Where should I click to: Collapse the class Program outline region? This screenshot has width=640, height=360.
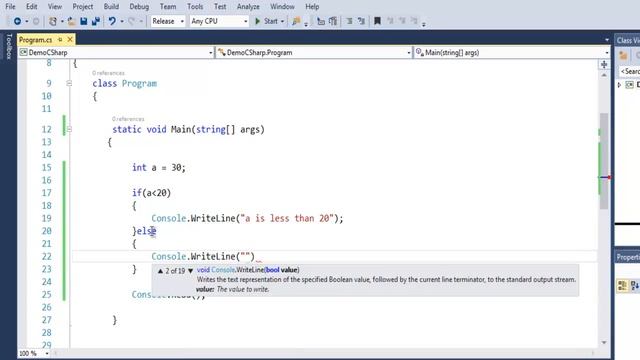coord(69,83)
